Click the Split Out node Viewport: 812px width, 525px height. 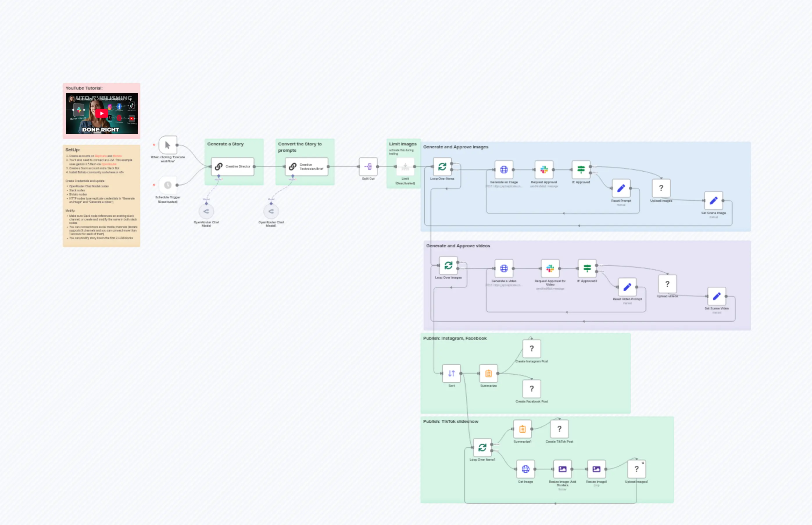(369, 166)
